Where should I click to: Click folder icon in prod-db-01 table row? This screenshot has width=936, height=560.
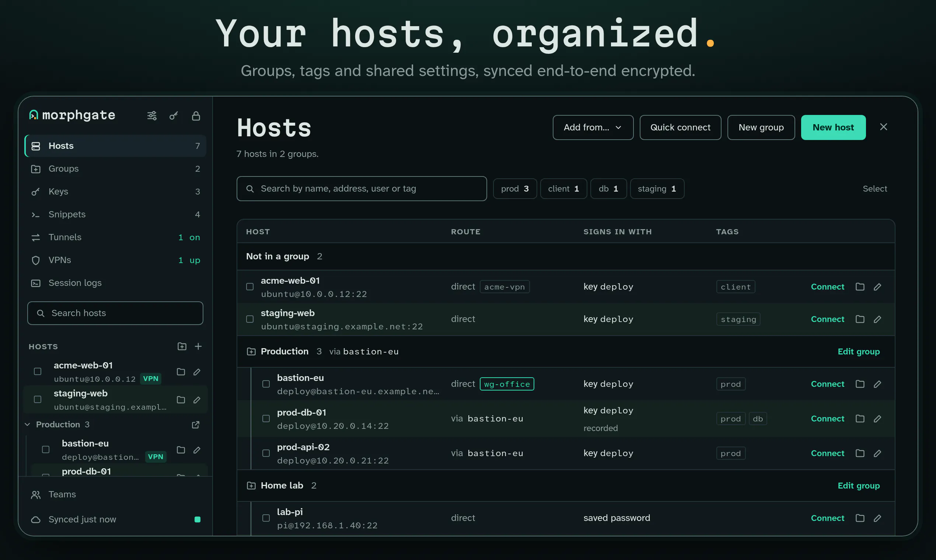click(860, 419)
